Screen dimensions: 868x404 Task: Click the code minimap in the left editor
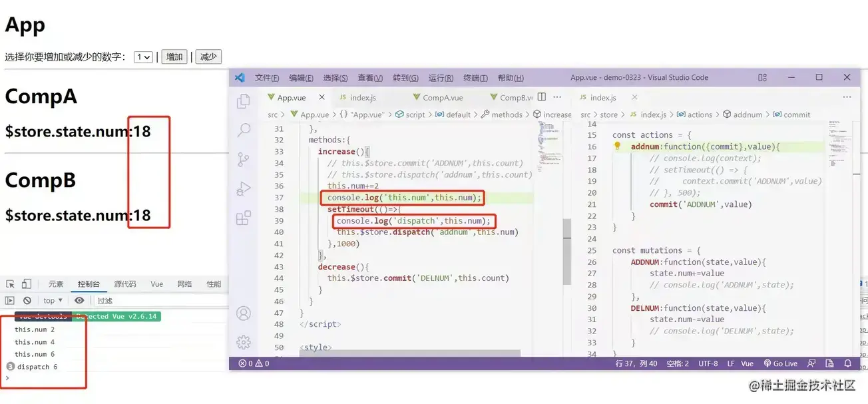[x=548, y=145]
